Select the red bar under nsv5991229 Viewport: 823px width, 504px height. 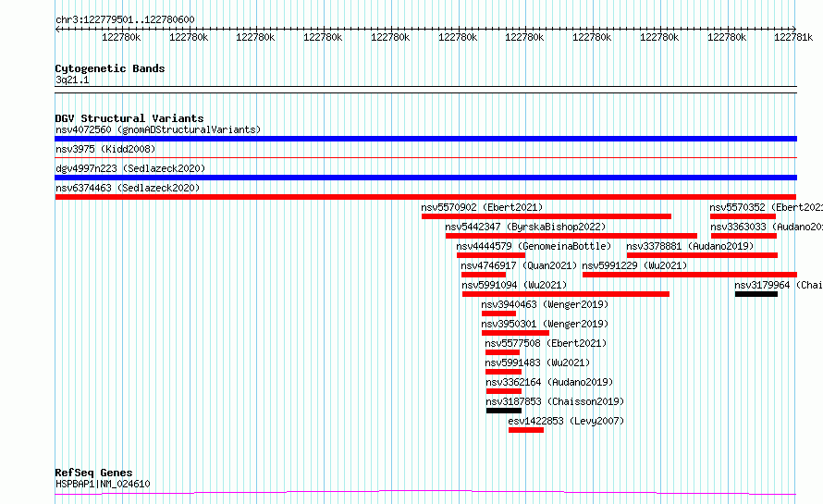coord(690,275)
